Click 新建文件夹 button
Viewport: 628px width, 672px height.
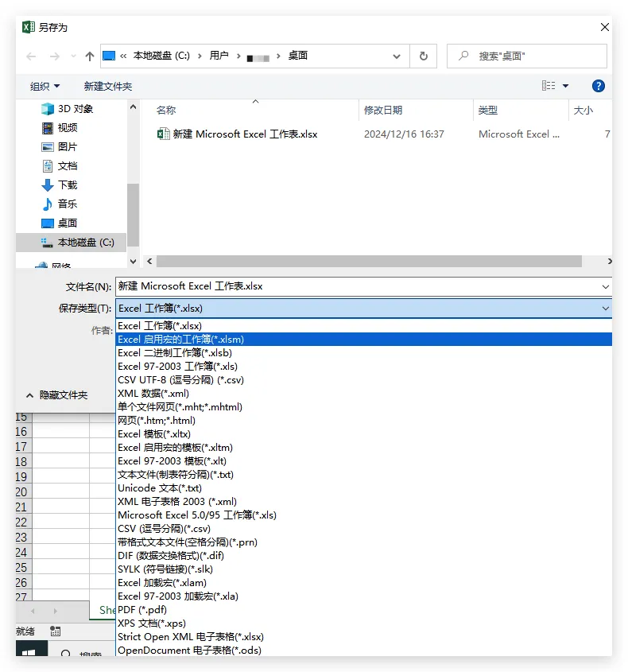(x=108, y=86)
